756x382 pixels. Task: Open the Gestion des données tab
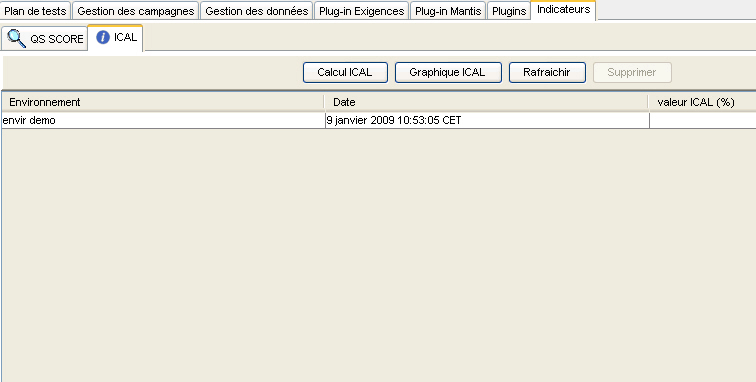pyautogui.click(x=256, y=11)
